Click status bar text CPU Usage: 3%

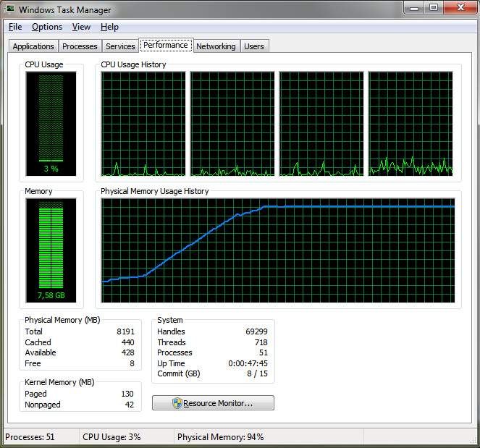(111, 437)
